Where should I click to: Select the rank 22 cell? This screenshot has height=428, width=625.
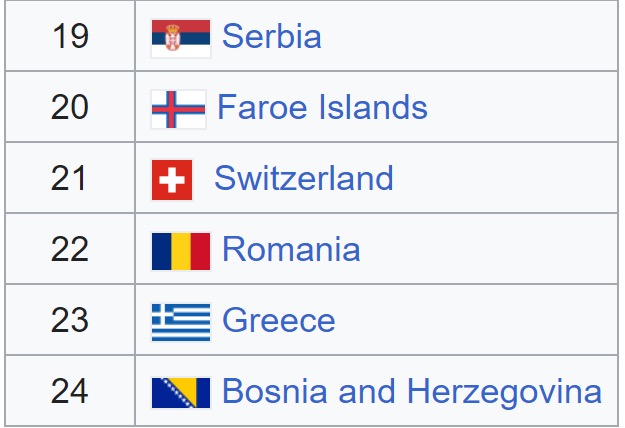tap(70, 249)
